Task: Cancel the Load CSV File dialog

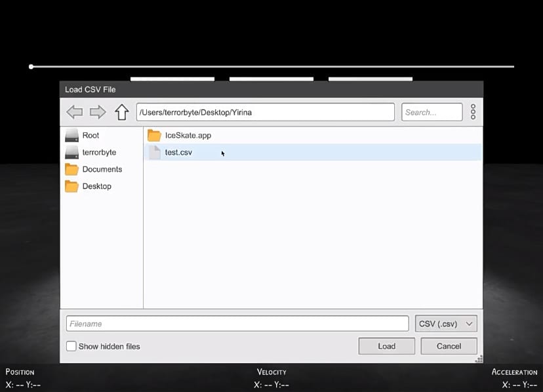Action: [449, 346]
